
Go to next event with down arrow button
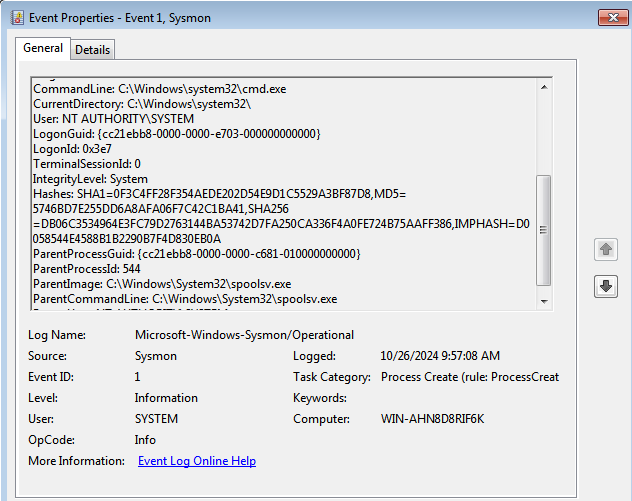[x=606, y=287]
